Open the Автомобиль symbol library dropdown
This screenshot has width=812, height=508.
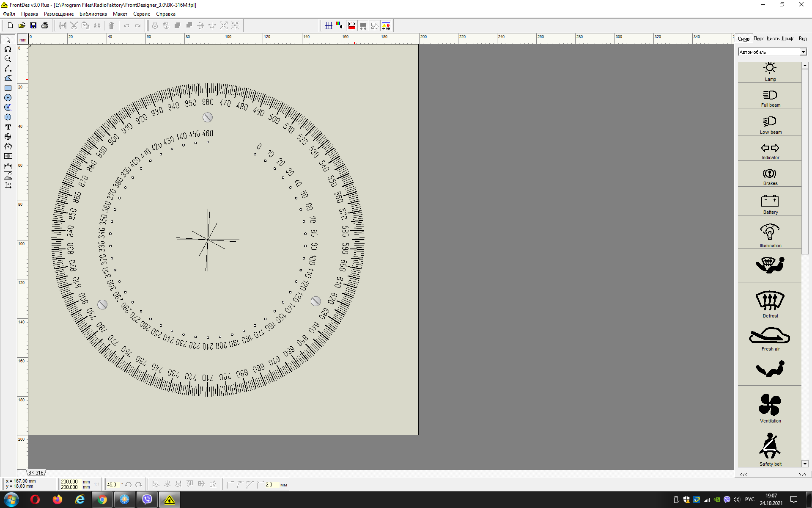[803, 52]
